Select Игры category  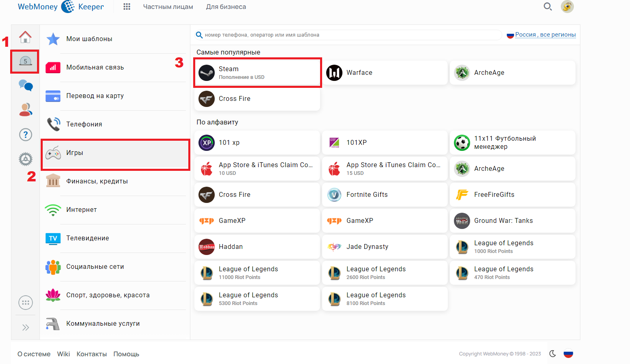(x=115, y=153)
